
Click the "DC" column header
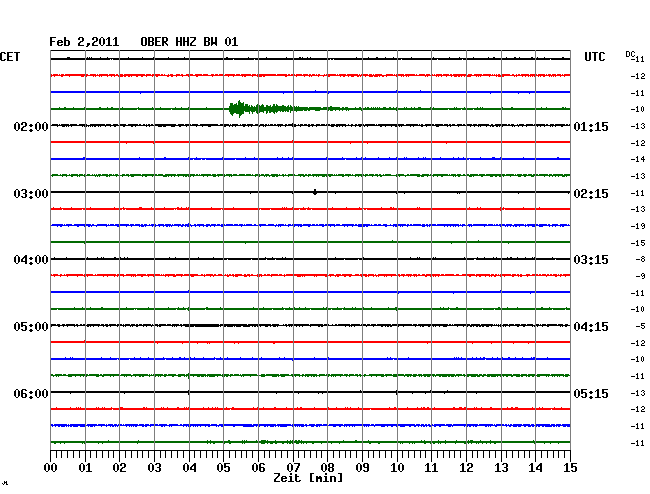630,54
